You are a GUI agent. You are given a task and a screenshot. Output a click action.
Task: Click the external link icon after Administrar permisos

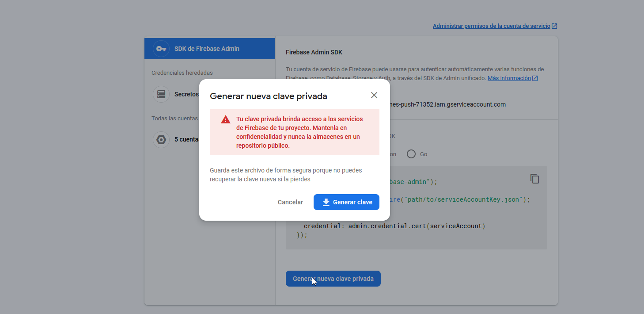pyautogui.click(x=555, y=26)
